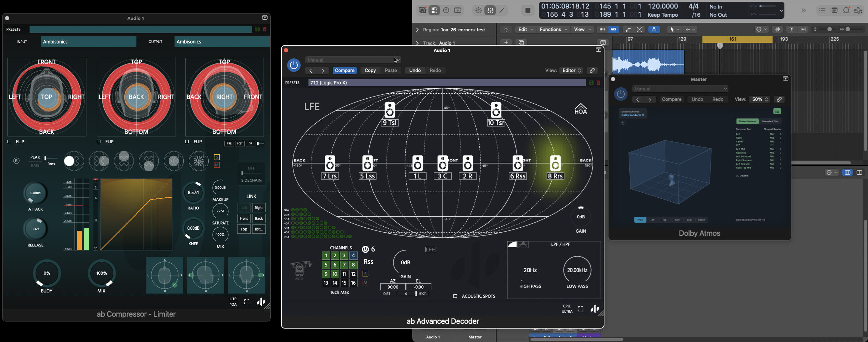Click the POST meter button in the compressor
This screenshot has width=868, height=342.
tap(240, 144)
